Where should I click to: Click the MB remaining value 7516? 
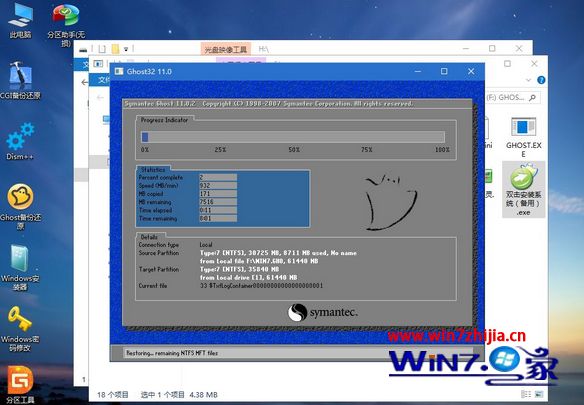pos(218,202)
